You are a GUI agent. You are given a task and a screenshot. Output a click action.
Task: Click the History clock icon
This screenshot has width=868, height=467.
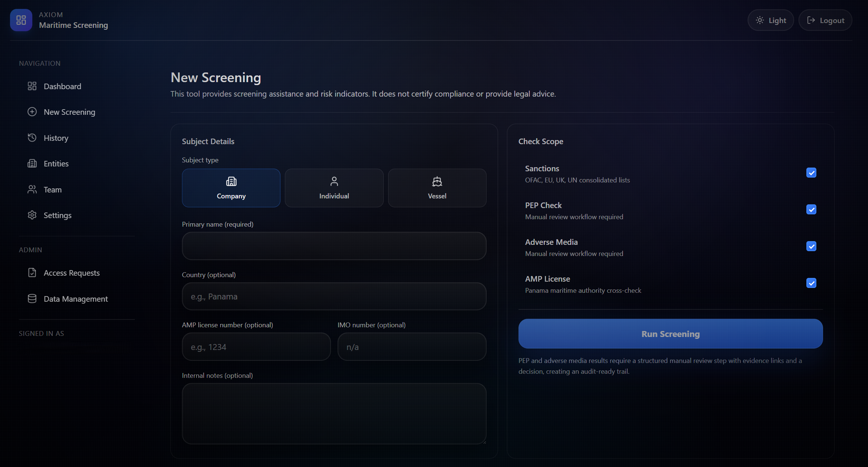tap(32, 138)
